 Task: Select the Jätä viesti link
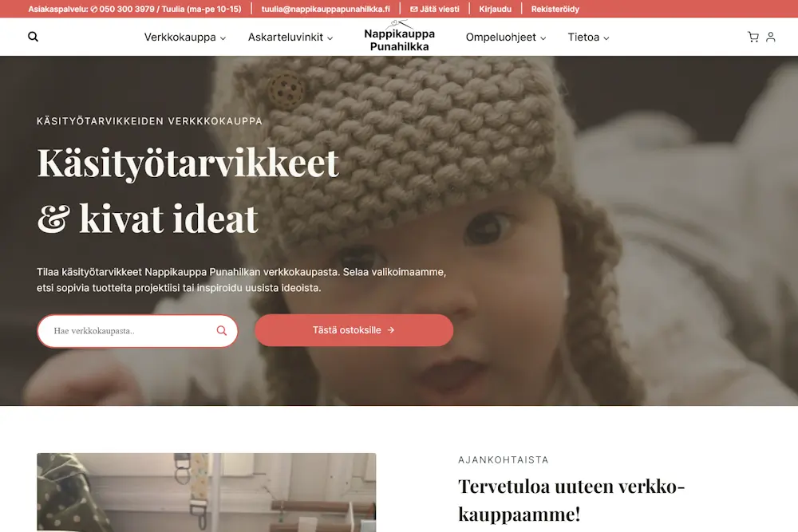tap(435, 9)
